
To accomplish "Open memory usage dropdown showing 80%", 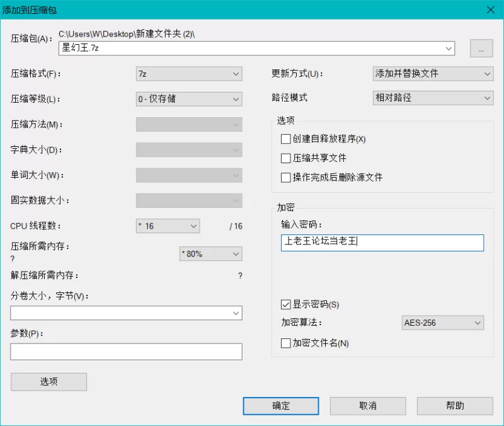I will (x=211, y=254).
